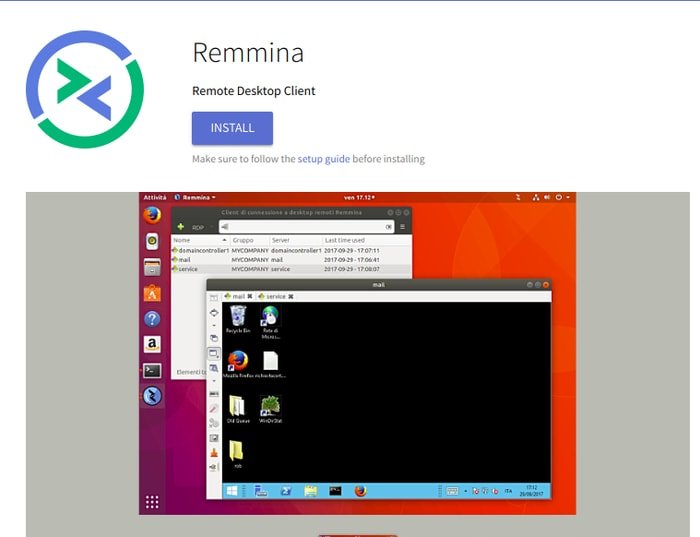Open PowerShell in the remote taskbar
Screen dimensions: 700x537
pyautogui.click(x=286, y=491)
